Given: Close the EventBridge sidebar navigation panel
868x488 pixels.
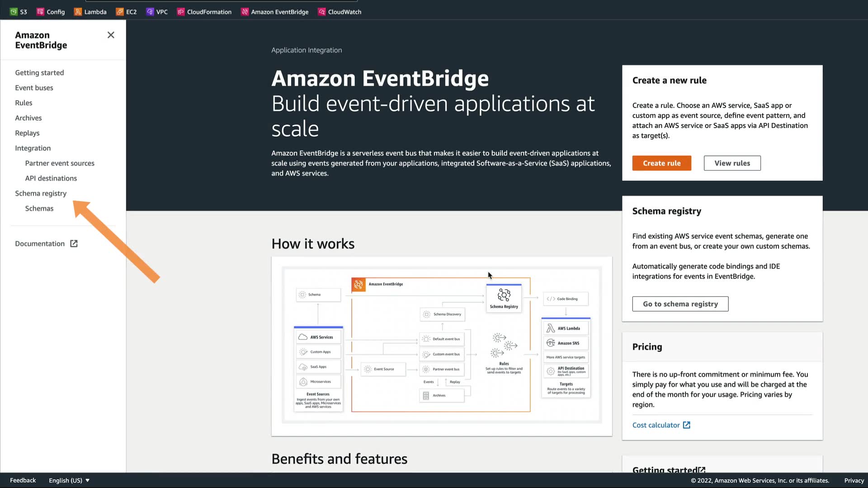Looking at the screenshot, I should pos(111,35).
